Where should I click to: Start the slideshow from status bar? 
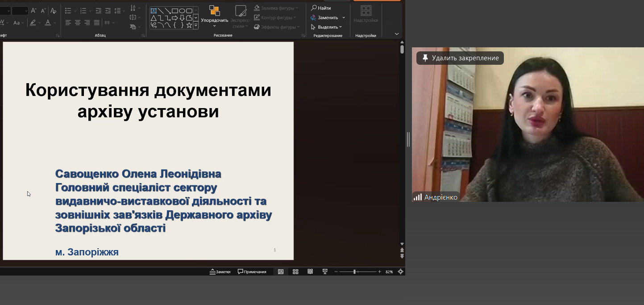pos(325,272)
